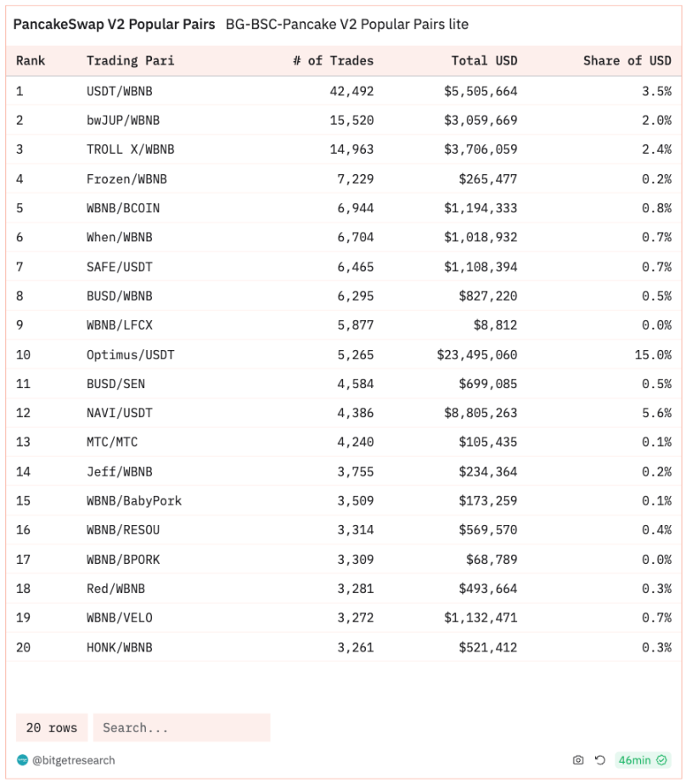Click the HONK/WBNB pair in row 20
This screenshot has width=686, height=784.
[x=119, y=647]
